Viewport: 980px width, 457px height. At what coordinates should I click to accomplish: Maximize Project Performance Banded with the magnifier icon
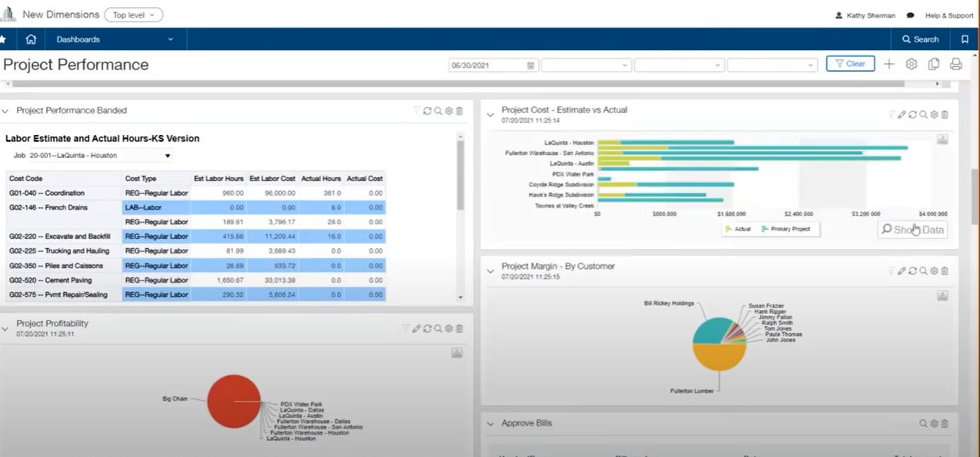438,110
